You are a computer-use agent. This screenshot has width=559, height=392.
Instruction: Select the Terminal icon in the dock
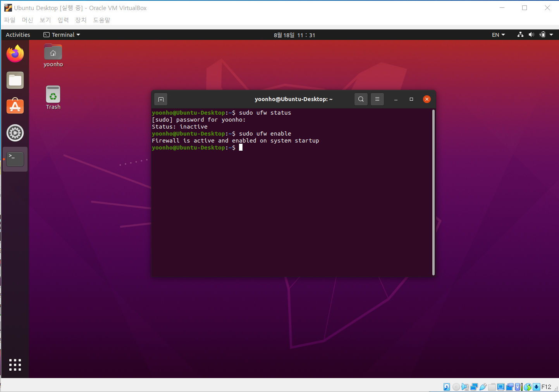click(x=15, y=159)
